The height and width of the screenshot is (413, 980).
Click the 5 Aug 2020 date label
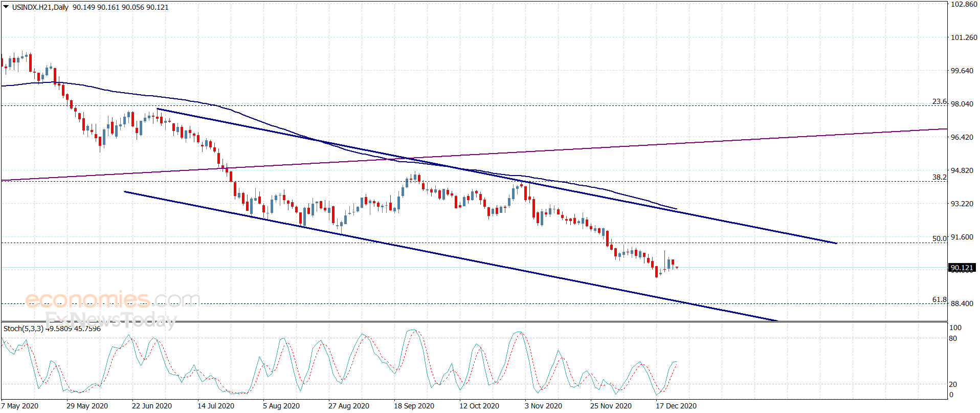coord(281,406)
